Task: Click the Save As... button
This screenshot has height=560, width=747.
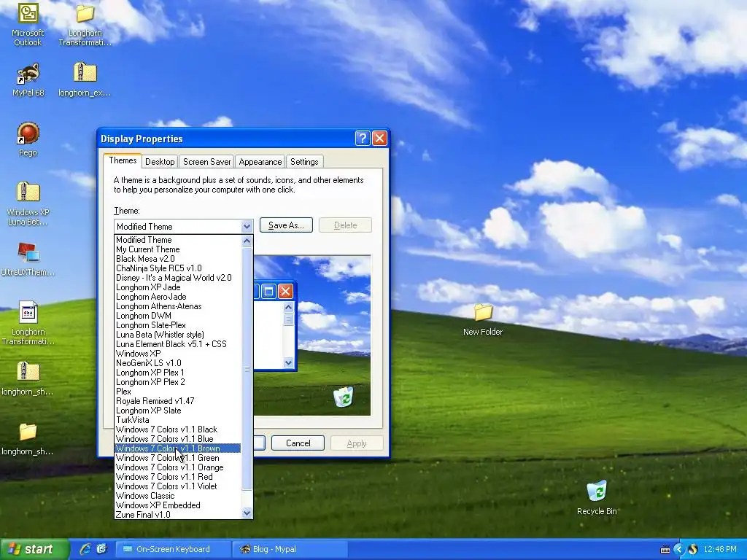Action: click(x=286, y=225)
